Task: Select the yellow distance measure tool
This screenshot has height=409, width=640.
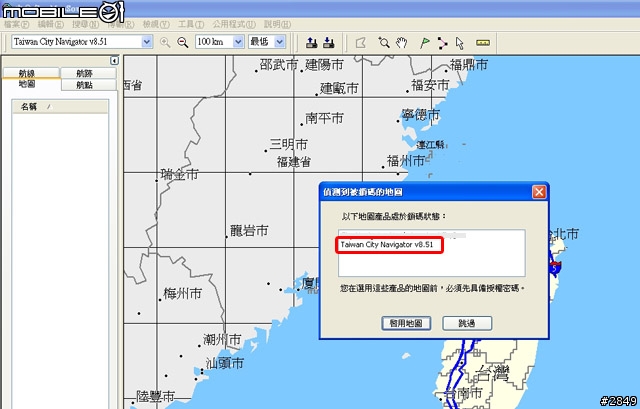Action: 483,42
